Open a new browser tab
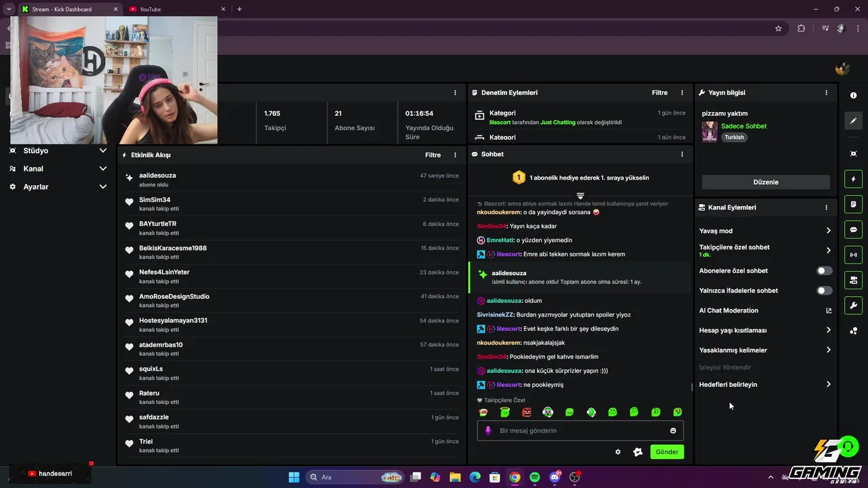The height and width of the screenshot is (488, 868). click(239, 9)
